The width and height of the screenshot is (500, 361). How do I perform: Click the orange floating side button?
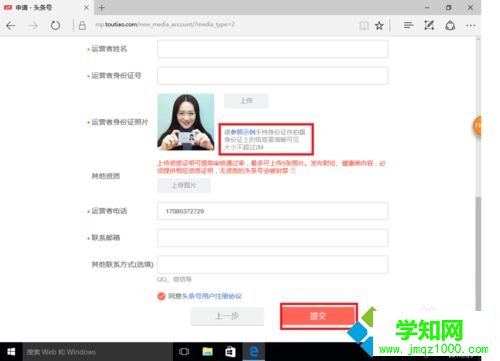(x=477, y=126)
